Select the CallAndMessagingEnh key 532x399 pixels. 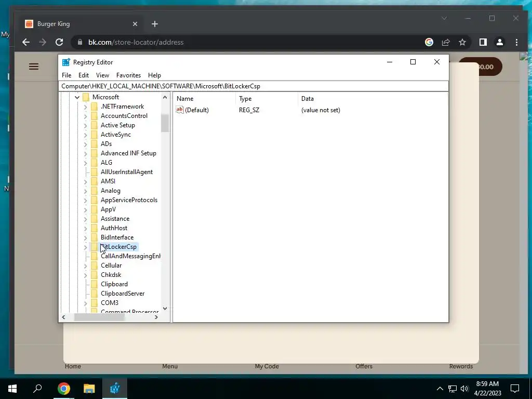[130, 256]
